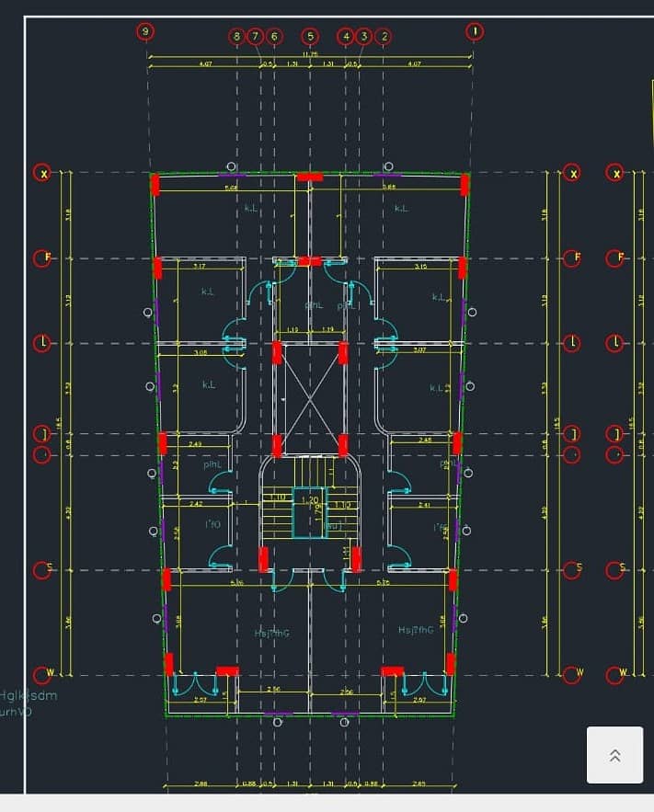This screenshot has height=812, width=654.
Task: Select the 2.41 dimension label
Action: [424, 504]
